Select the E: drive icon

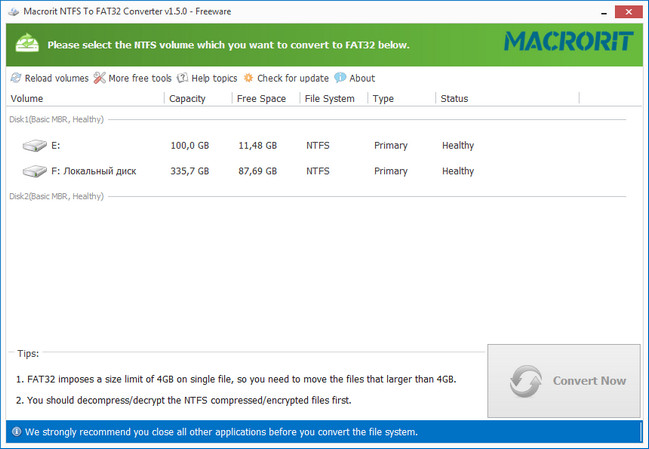[x=34, y=146]
